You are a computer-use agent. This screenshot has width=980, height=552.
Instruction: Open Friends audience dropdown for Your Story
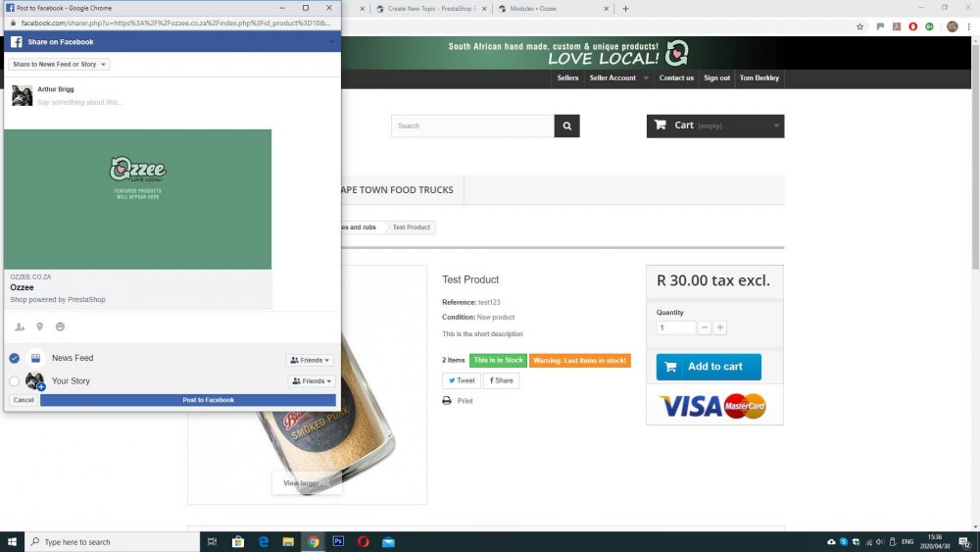point(312,381)
